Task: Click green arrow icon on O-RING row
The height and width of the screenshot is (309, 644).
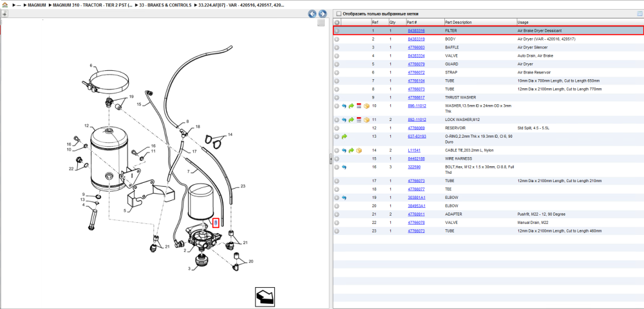Action: (344, 136)
